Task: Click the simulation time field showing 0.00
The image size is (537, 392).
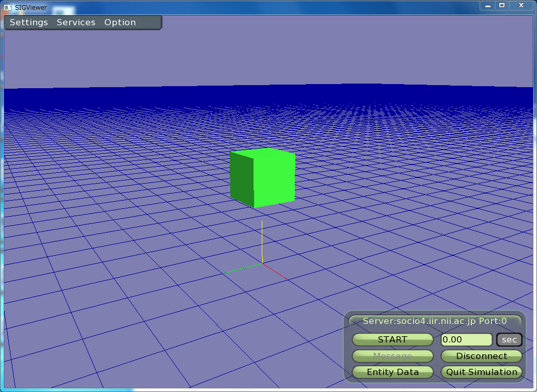Action: pyautogui.click(x=466, y=340)
